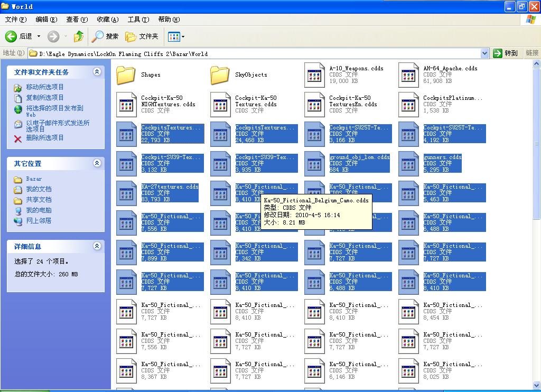
Task: Open 我的电脑 from other places
Action: (x=39, y=210)
